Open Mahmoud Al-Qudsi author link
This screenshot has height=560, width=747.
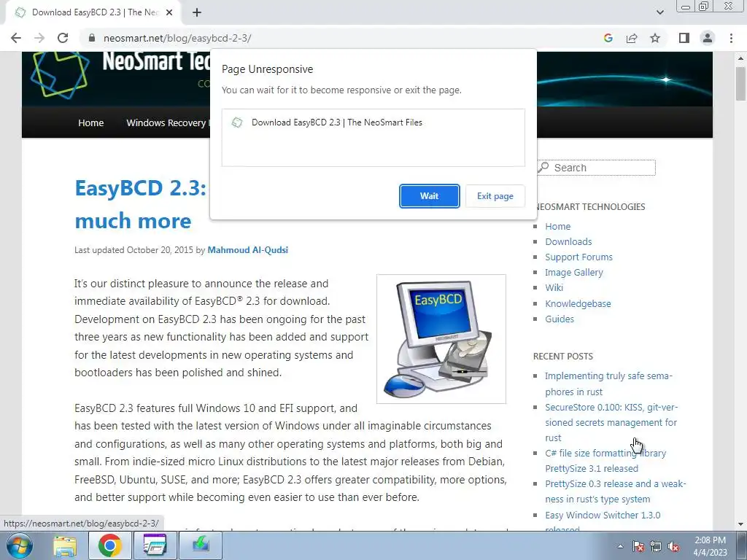coord(248,250)
